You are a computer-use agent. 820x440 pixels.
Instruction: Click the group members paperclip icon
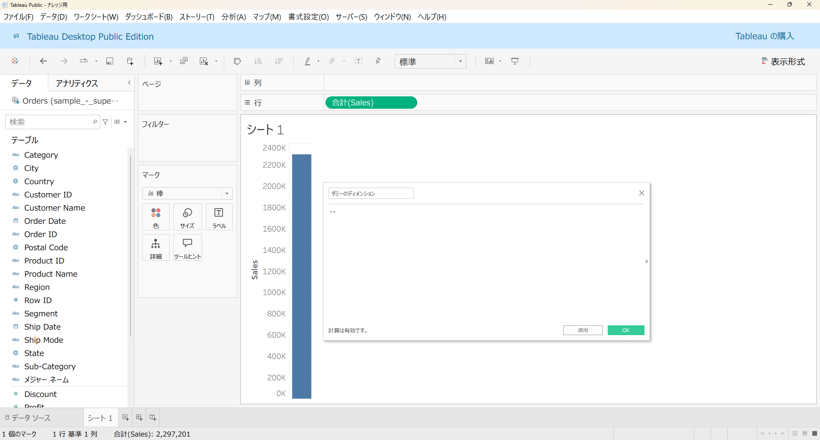332,61
